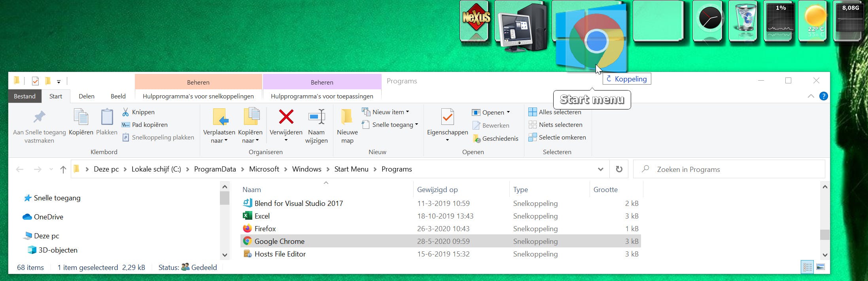Expand address bar history dropdown
868x281 pixels.
coord(600,169)
